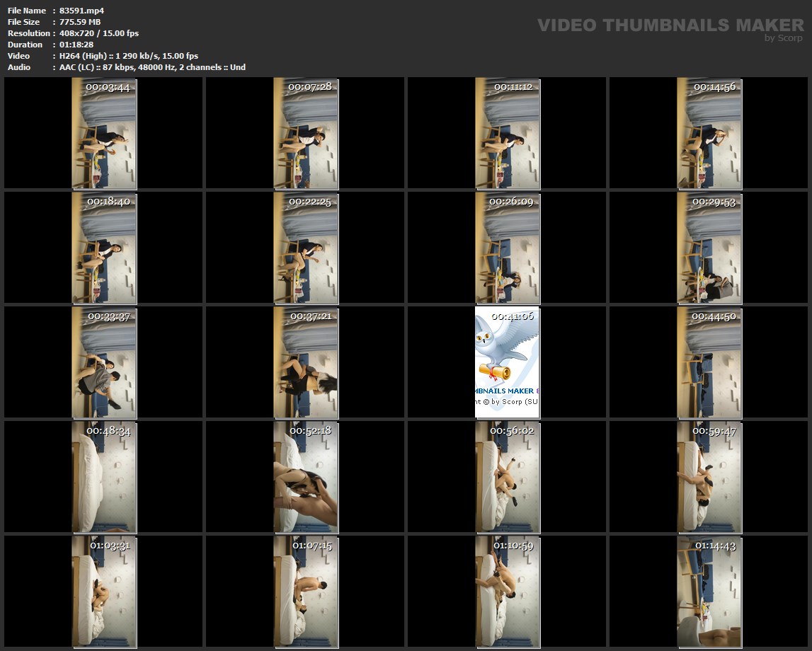Open the thumbnail stamped 00:03:44
Screen dimensions: 812x651
[104, 134]
